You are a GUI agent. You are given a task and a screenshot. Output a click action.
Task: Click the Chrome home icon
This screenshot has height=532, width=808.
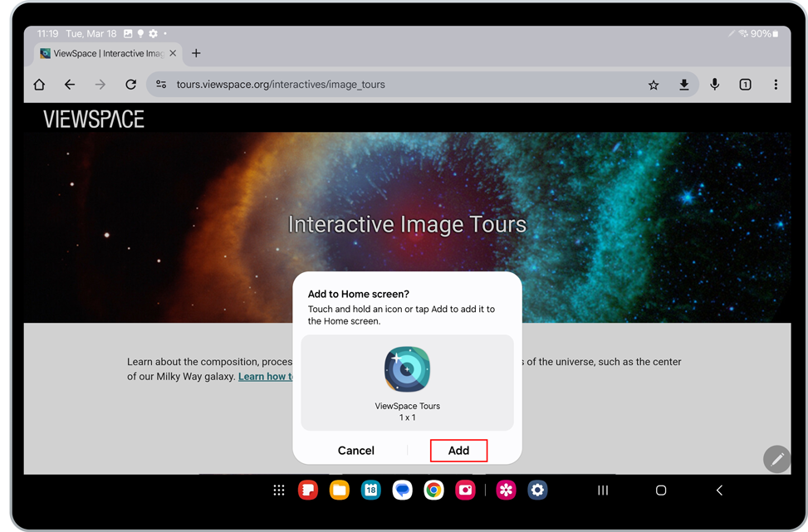(x=39, y=85)
